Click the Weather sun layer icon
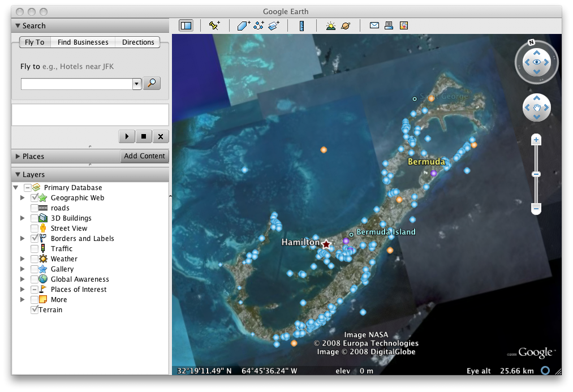Screen dimensions: 573x392 pos(43,259)
